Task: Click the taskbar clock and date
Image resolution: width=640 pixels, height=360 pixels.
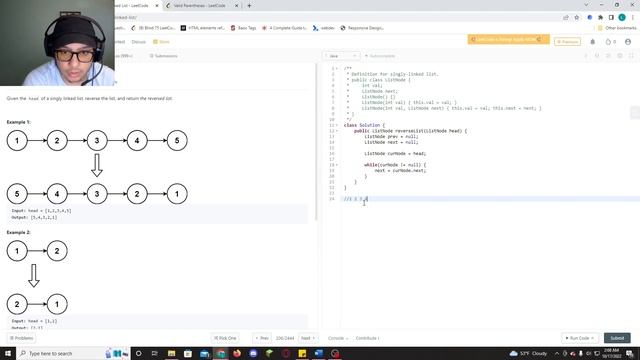Action: tap(611, 353)
